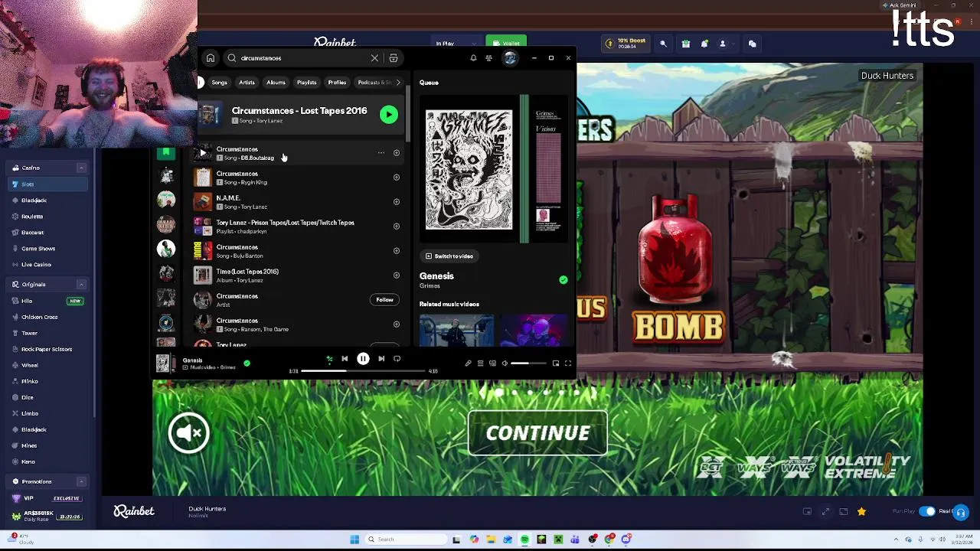This screenshot has height=551, width=980.
Task: Open Spotify notifications bell
Action: point(473,58)
